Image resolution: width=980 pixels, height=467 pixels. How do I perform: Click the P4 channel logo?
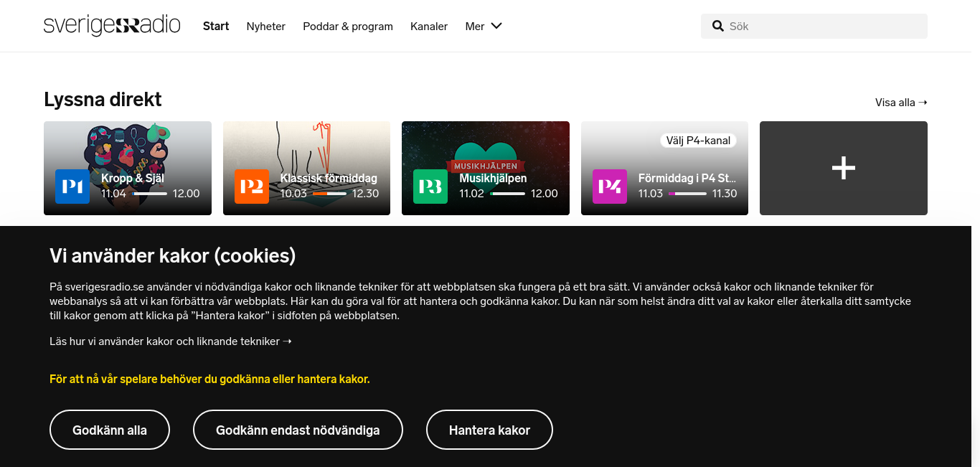point(610,187)
